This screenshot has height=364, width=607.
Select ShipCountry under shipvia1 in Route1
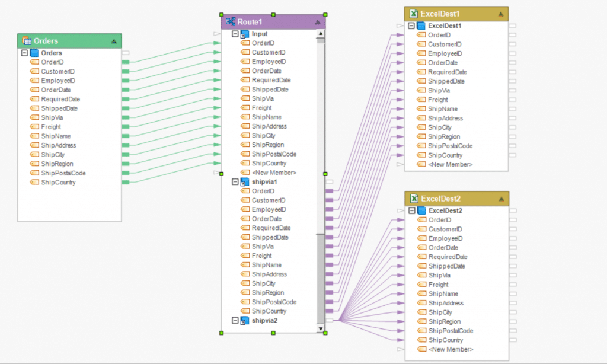click(269, 311)
